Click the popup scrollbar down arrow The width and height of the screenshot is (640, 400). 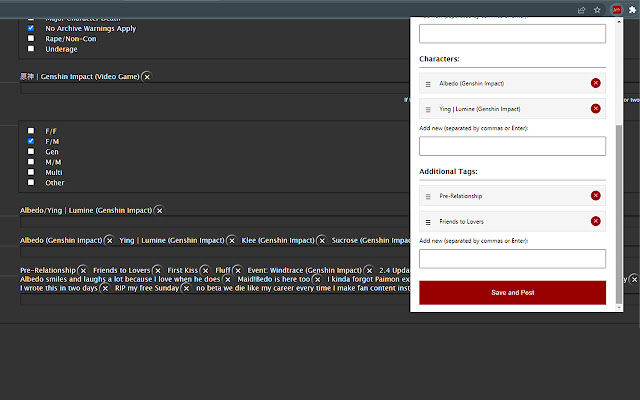(x=619, y=307)
